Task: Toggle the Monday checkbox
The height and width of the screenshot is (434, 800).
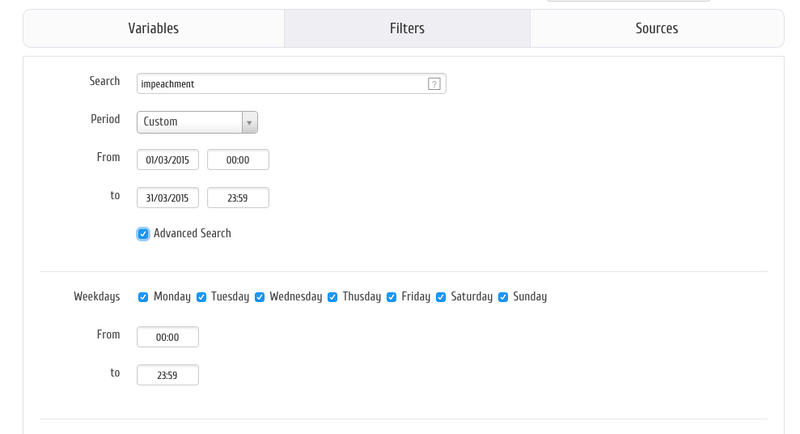Action: pos(143,297)
